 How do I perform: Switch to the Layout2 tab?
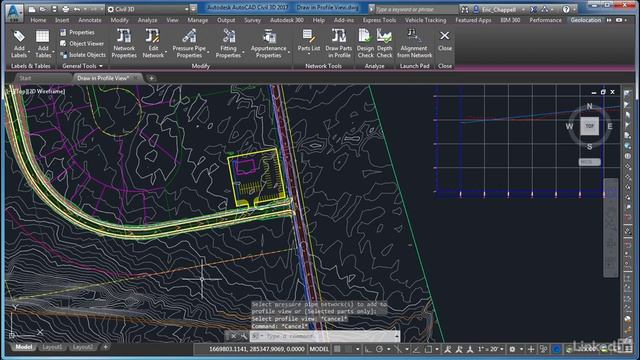[x=82, y=347]
